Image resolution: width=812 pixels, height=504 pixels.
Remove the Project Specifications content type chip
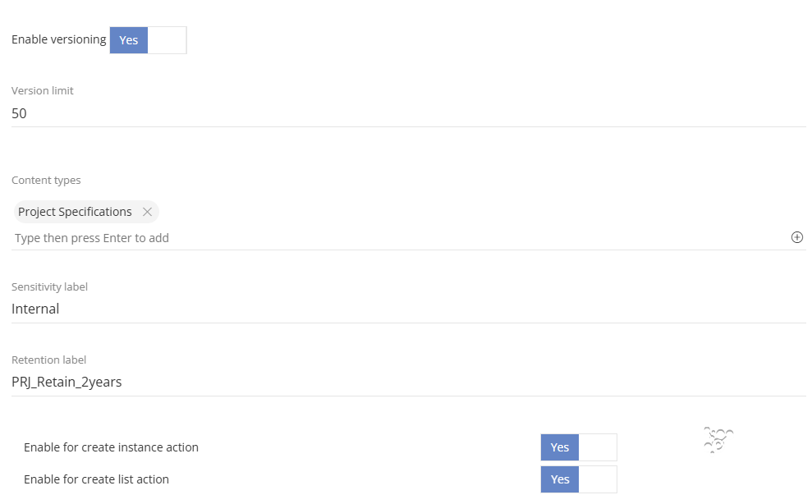tap(147, 212)
